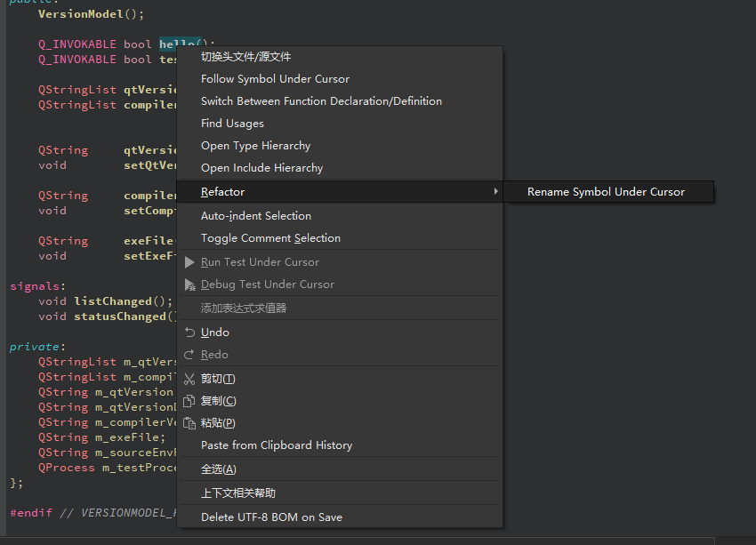Open Type Hierarchy from the menu

click(340, 146)
